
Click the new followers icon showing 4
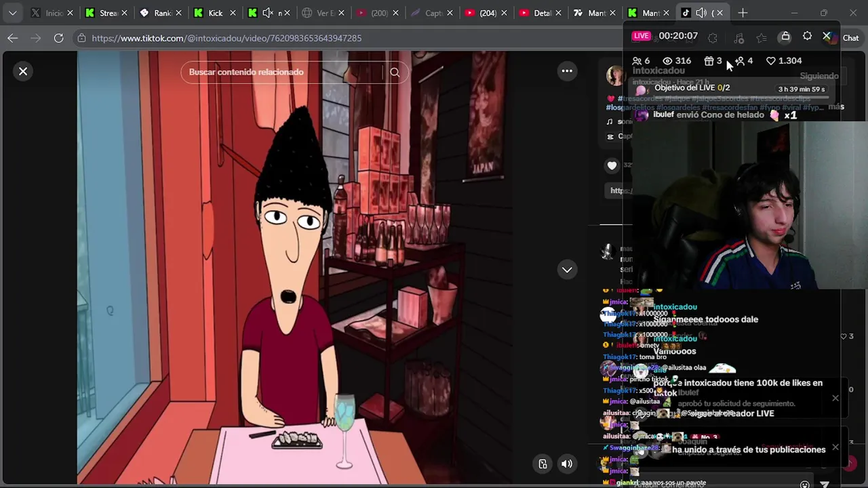tap(740, 61)
